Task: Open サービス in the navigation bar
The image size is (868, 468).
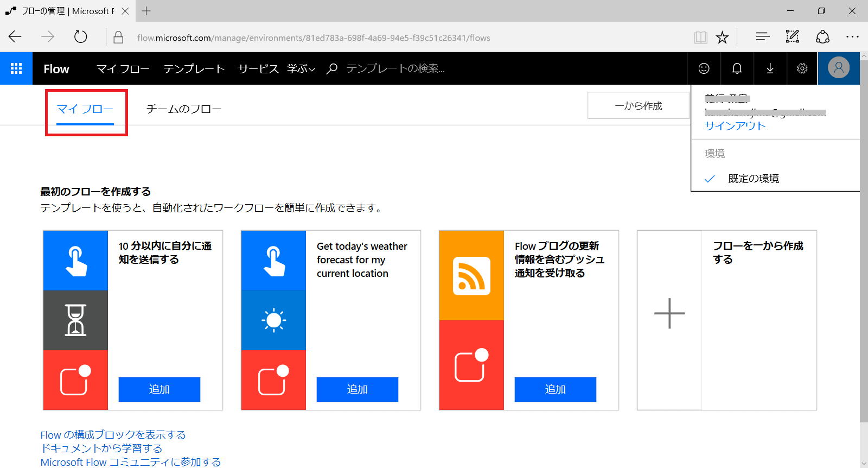Action: point(258,69)
